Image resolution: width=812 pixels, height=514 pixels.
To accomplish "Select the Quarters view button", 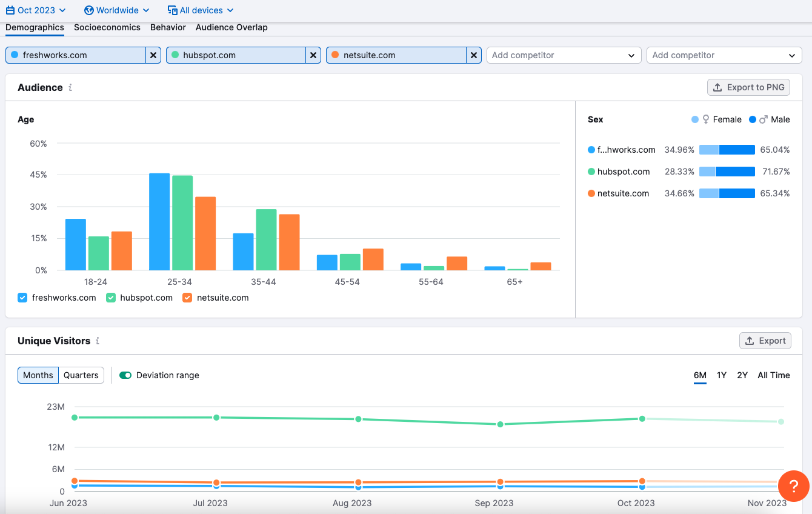I will (x=81, y=375).
